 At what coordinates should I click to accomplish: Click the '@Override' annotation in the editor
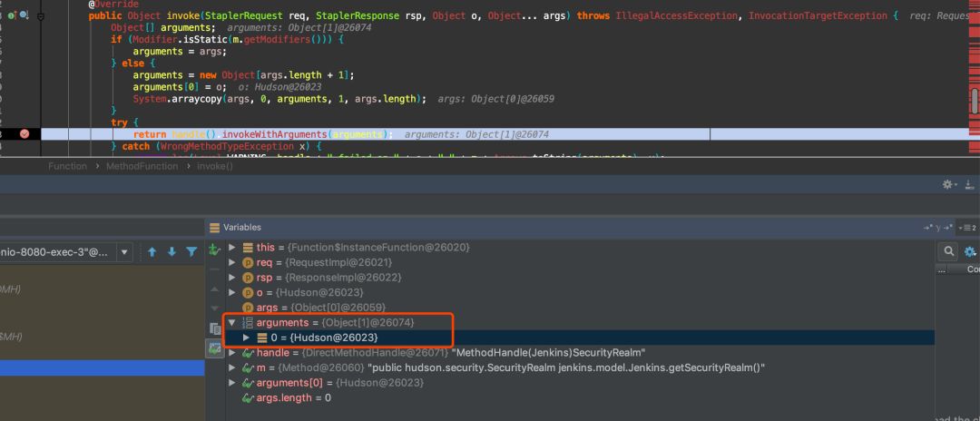pos(113,4)
